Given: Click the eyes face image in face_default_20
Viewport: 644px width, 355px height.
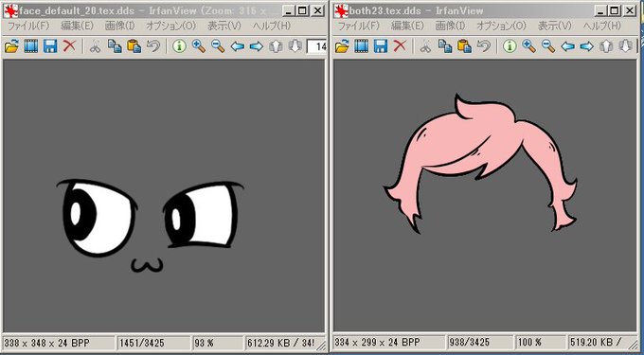Looking at the screenshot, I should 150,226.
